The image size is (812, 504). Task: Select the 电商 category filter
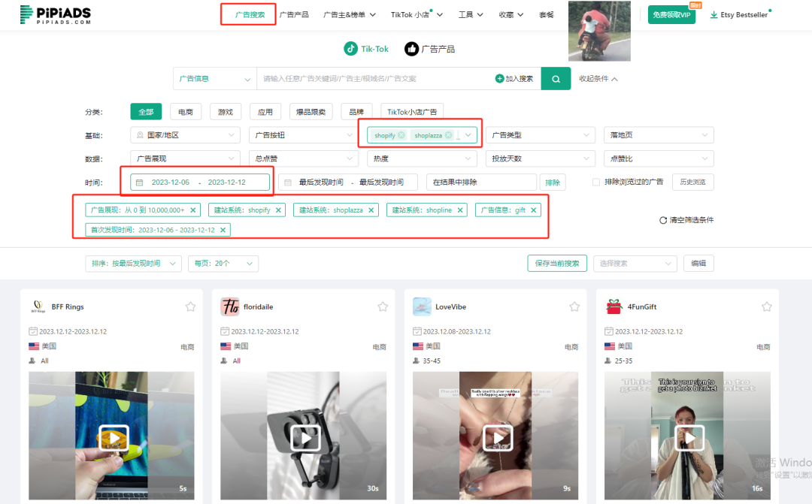coord(186,112)
